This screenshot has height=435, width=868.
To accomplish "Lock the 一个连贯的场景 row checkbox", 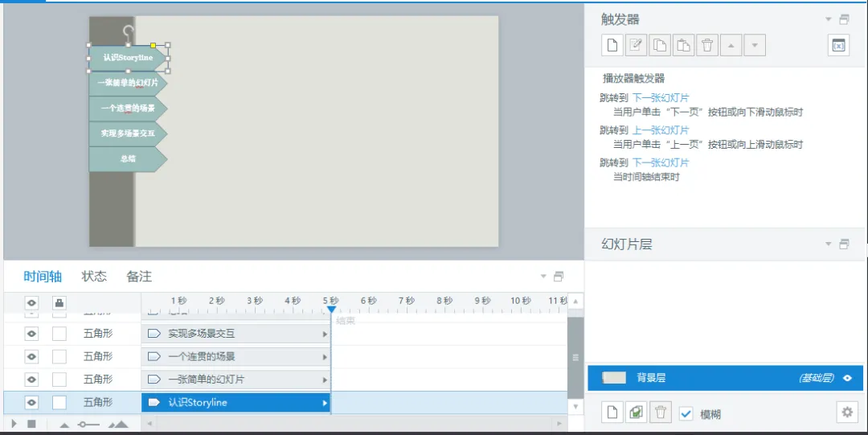I will 59,356.
